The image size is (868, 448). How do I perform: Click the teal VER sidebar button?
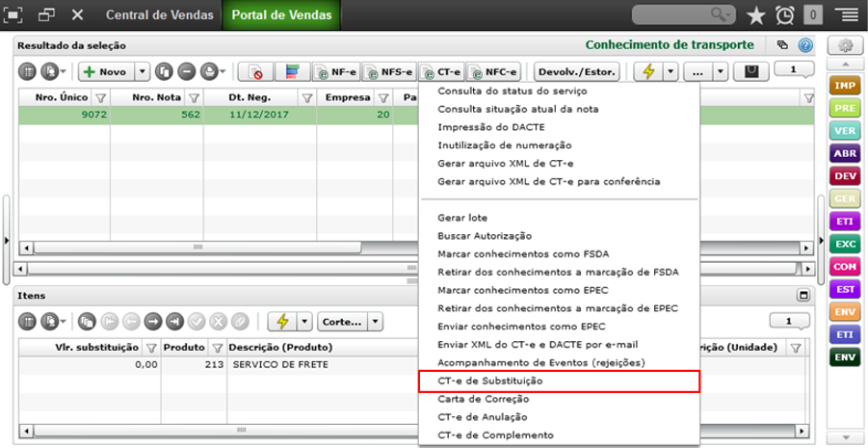[845, 131]
